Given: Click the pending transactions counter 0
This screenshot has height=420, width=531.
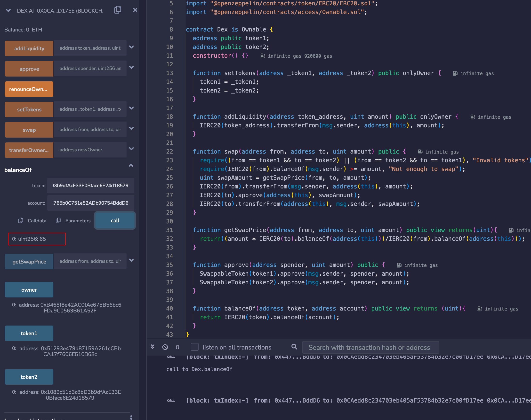Looking at the screenshot, I should 177,347.
